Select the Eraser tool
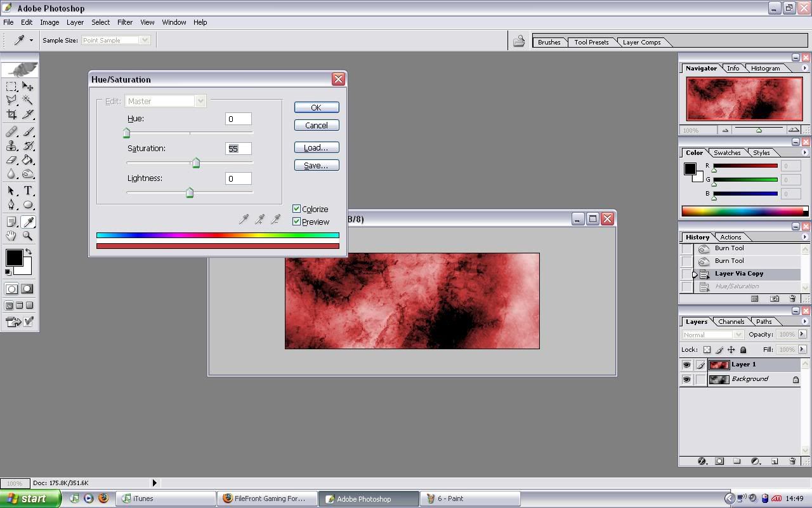The image size is (812, 508). pyautogui.click(x=11, y=160)
